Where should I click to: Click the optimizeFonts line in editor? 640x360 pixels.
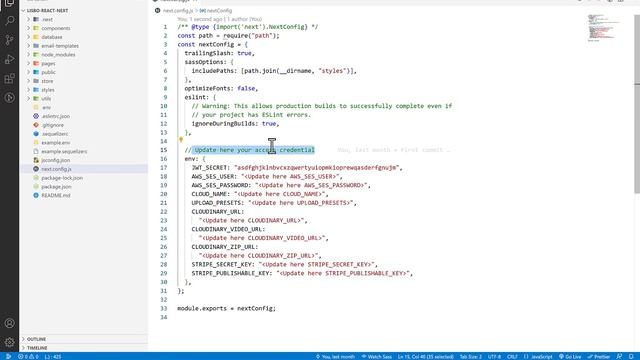[221, 89]
